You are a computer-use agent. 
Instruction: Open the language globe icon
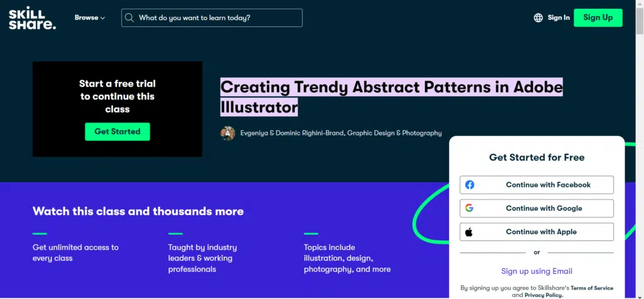tap(538, 18)
